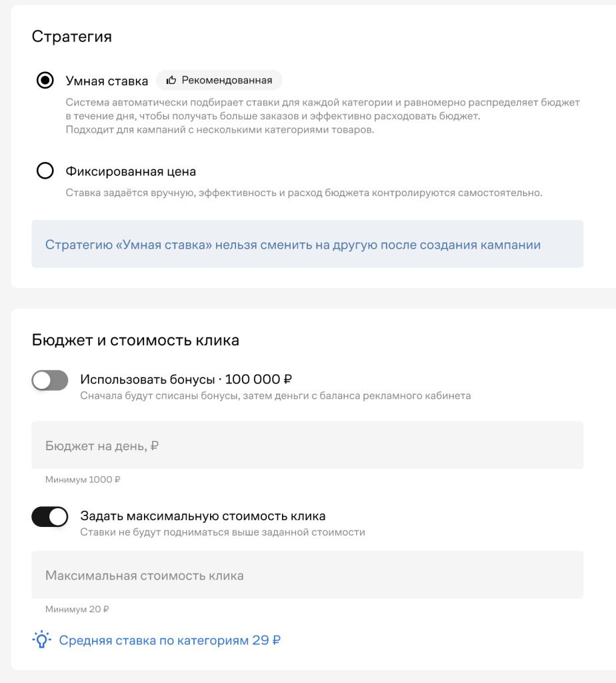Click the description under Фиксированная цена
Image resolution: width=616 pixels, height=683 pixels.
304,193
